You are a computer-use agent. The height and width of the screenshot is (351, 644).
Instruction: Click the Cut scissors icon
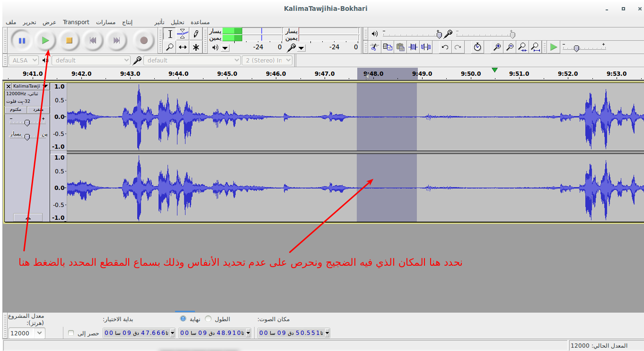pyautogui.click(x=374, y=47)
